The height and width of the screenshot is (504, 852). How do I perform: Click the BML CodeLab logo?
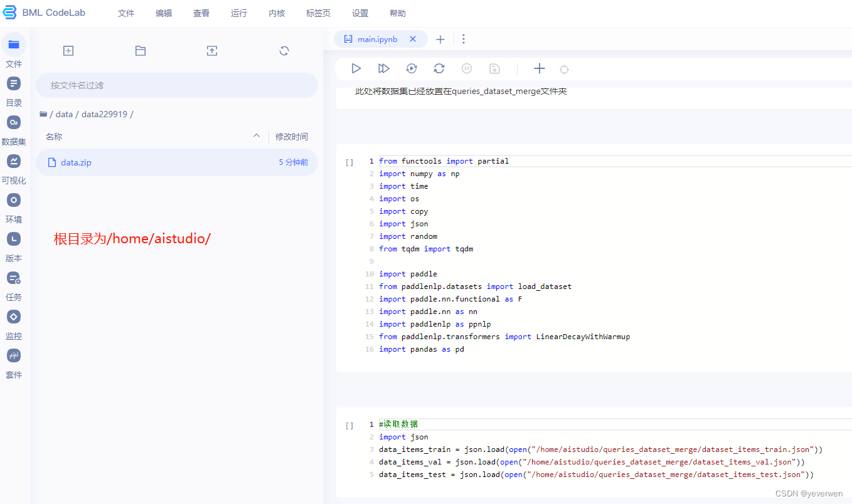(45, 13)
